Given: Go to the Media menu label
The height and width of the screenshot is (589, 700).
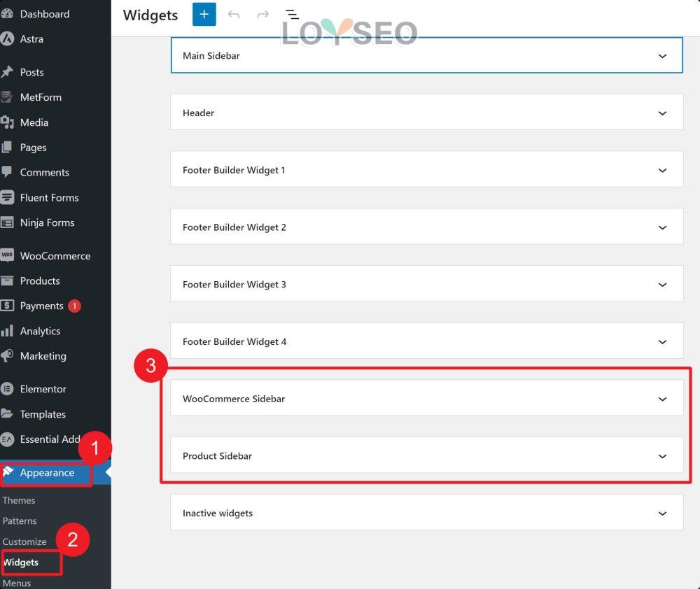Looking at the screenshot, I should click(x=34, y=122).
